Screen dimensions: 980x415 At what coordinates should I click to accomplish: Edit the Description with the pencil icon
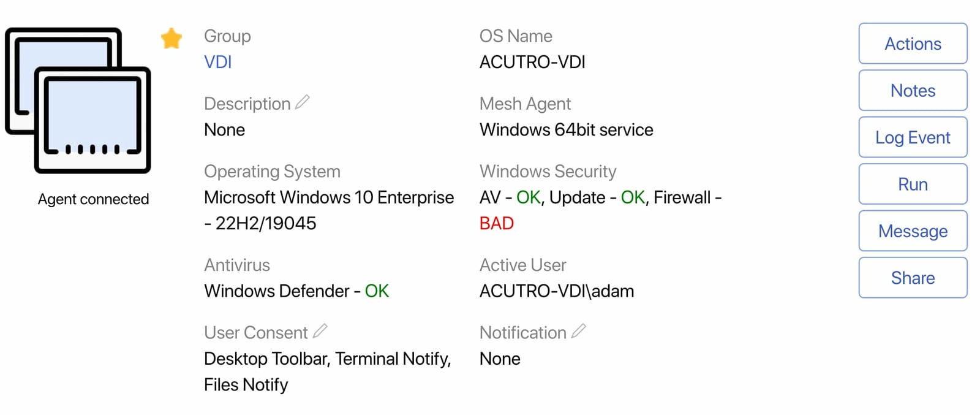(303, 102)
